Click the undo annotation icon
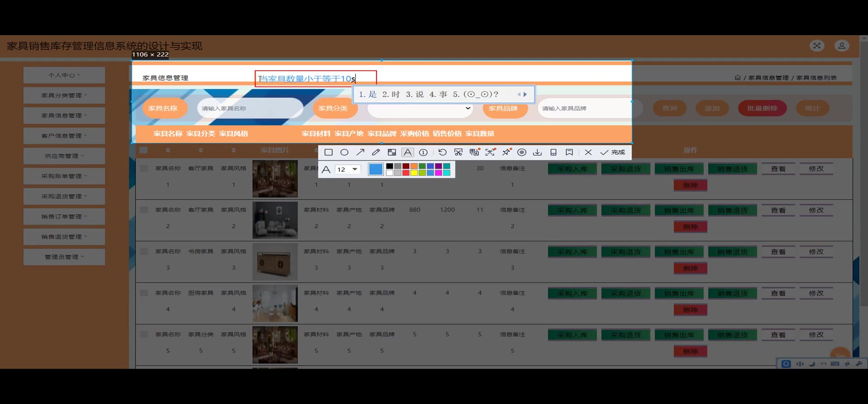This screenshot has height=404, width=868. pyautogui.click(x=442, y=152)
